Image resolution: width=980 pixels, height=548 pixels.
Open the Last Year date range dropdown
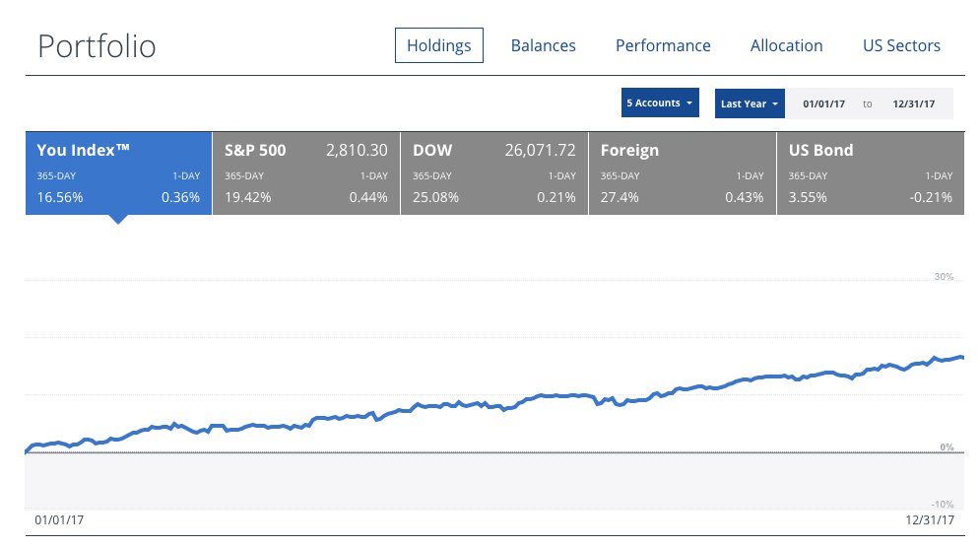tap(750, 103)
